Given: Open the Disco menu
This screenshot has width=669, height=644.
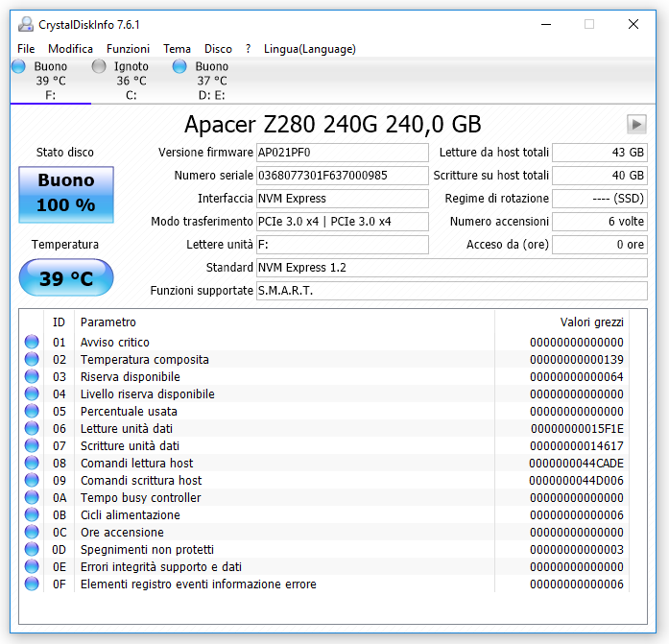Looking at the screenshot, I should pyautogui.click(x=218, y=49).
